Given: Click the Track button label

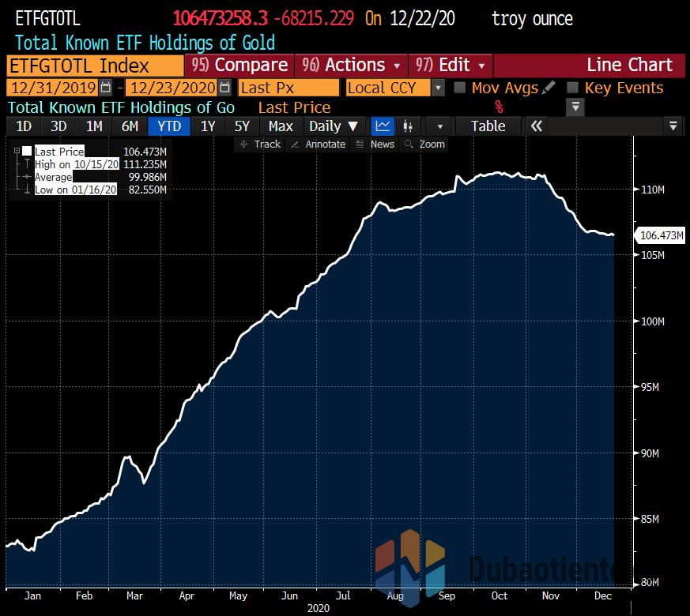Looking at the screenshot, I should [267, 145].
